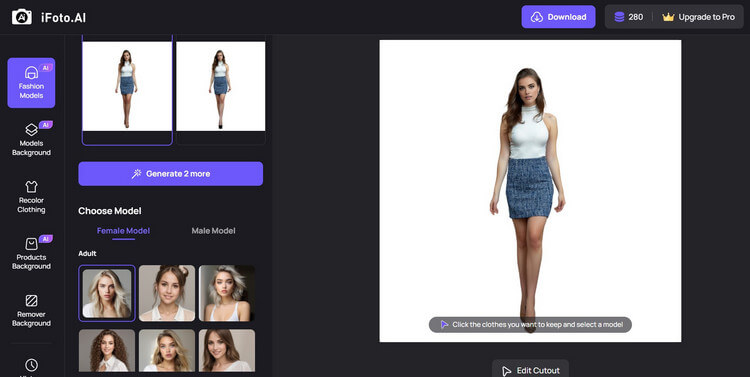Click the blue skirt on the preview model
This screenshot has height=377, width=750.
click(x=529, y=188)
